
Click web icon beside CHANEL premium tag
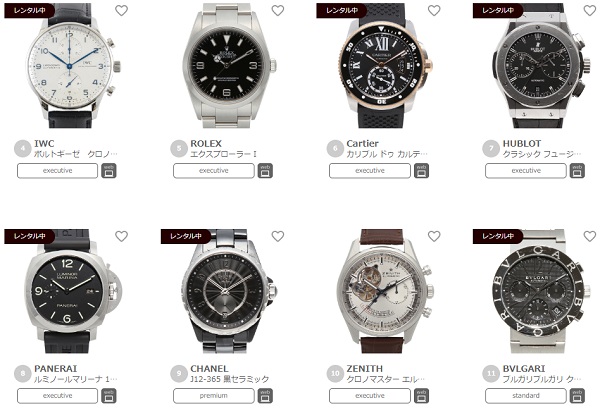coord(265,396)
